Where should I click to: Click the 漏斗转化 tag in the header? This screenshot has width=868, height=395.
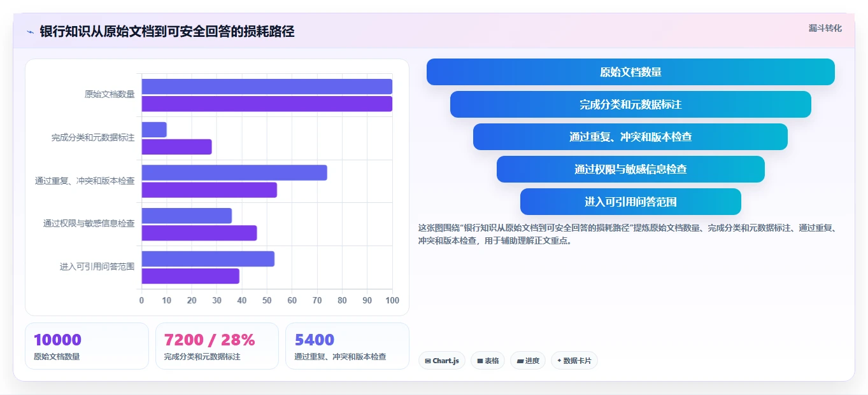pyautogui.click(x=825, y=28)
